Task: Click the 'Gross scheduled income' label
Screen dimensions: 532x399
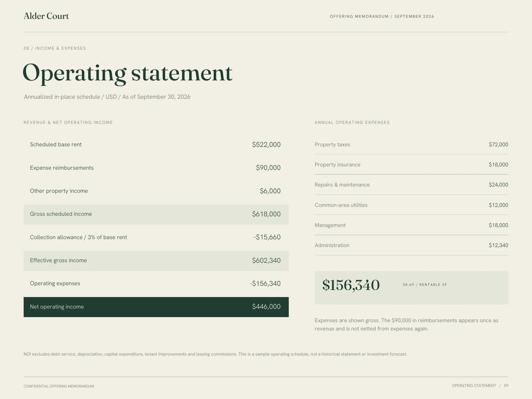Action: click(x=61, y=214)
